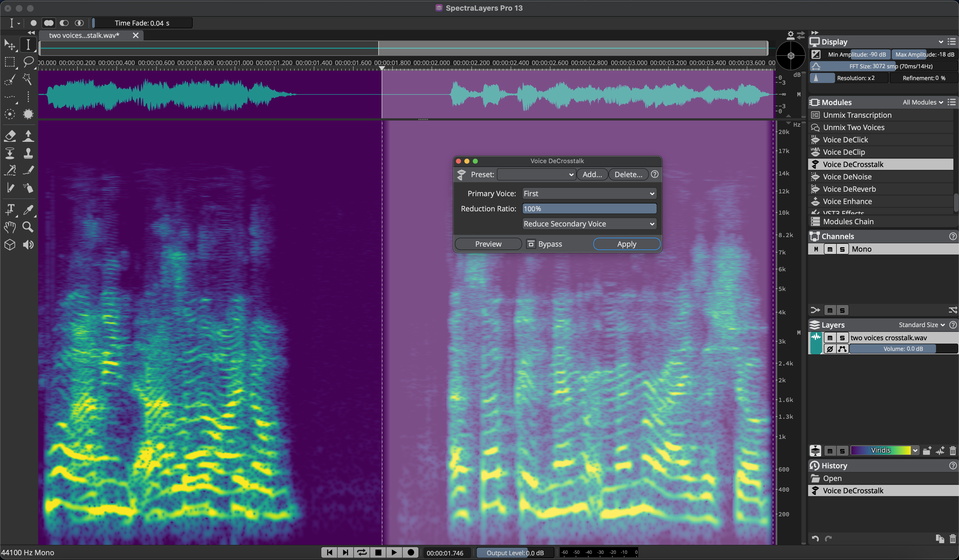Collapse the Display panel chevron
The image size is (959, 560).
(x=941, y=42)
